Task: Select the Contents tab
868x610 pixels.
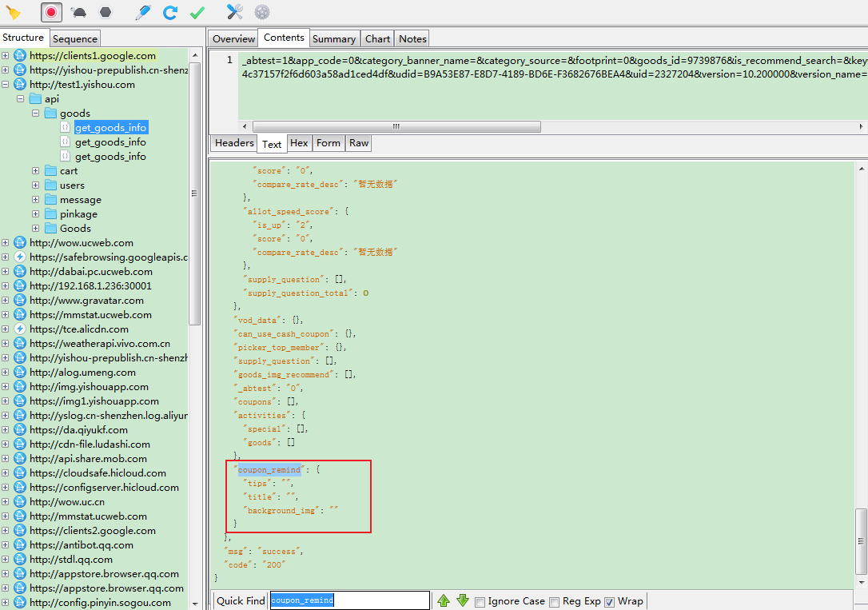Action: [x=284, y=38]
